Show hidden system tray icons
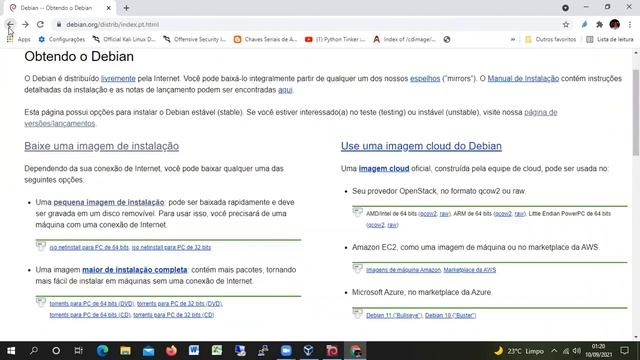640x360 pixels. tap(554, 351)
